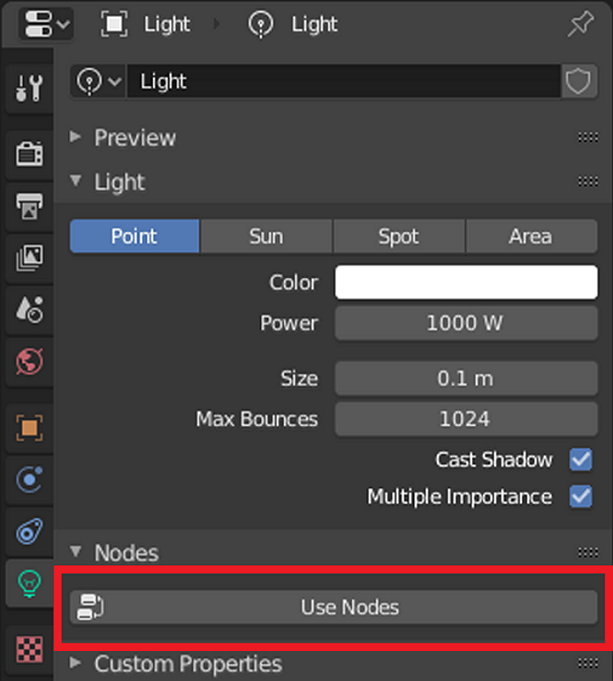
Task: Click the Preview panel drag grip
Action: 588,138
